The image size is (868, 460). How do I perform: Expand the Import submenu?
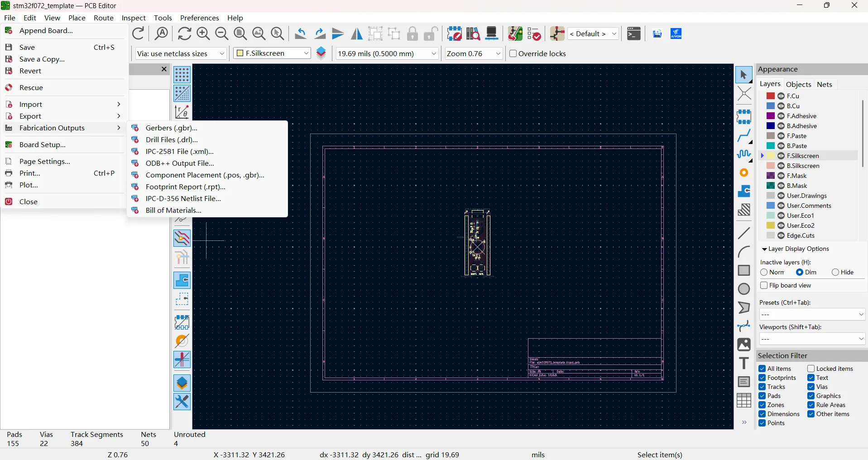(63, 104)
